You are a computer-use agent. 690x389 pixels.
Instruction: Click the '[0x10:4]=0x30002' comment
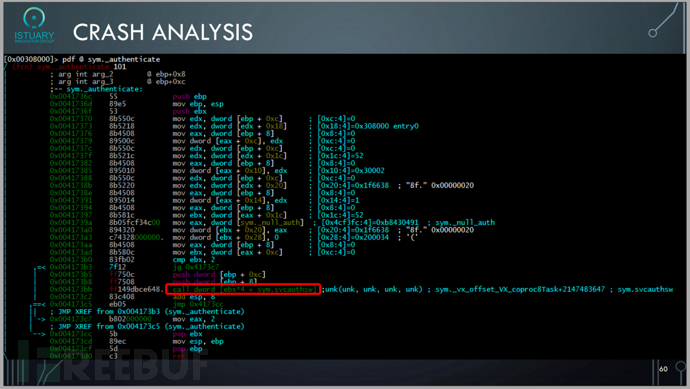coord(351,170)
